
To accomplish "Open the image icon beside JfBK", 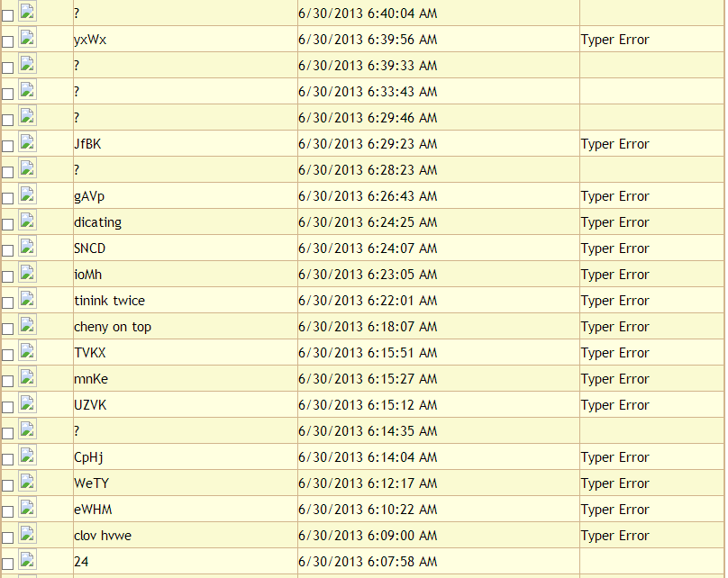I will tap(27, 142).
